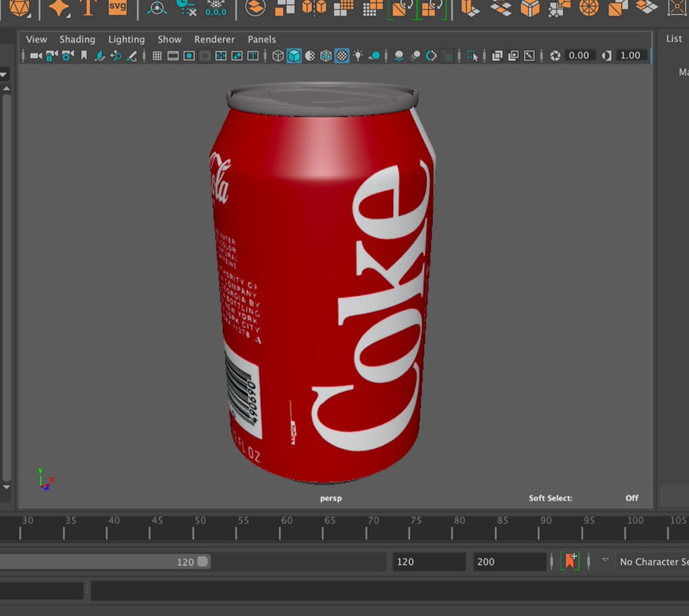The width and height of the screenshot is (689, 616).
Task: Toggle the Resolution Gate display
Action: click(189, 56)
